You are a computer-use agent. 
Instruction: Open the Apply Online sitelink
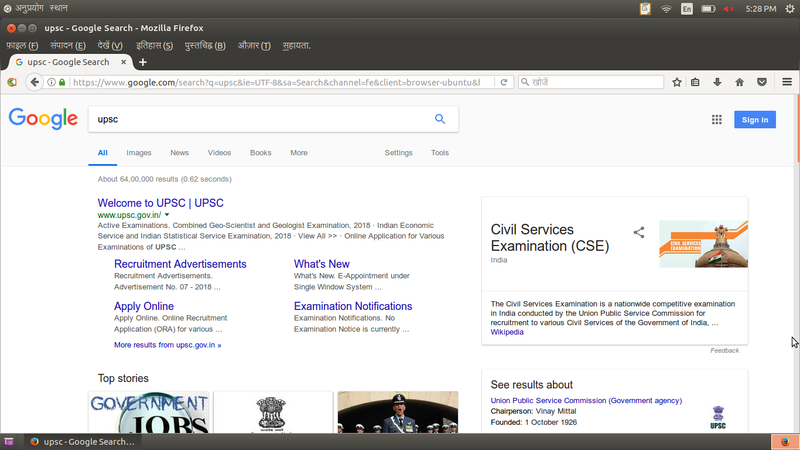point(144,306)
